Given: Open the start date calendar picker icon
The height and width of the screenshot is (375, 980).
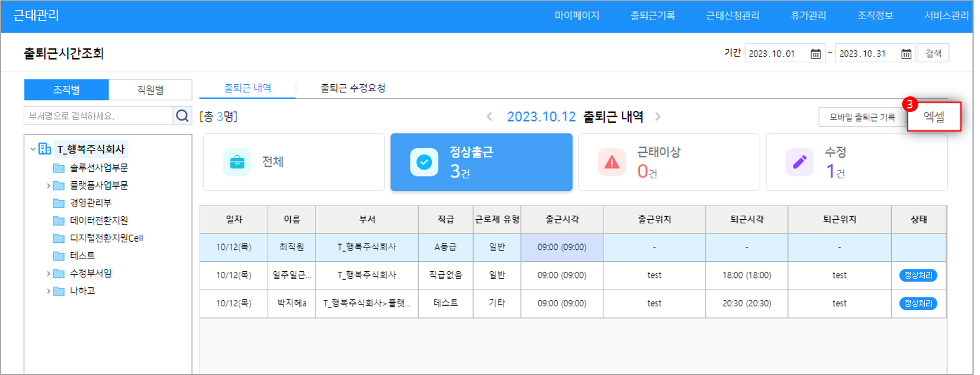Looking at the screenshot, I should point(816,54).
